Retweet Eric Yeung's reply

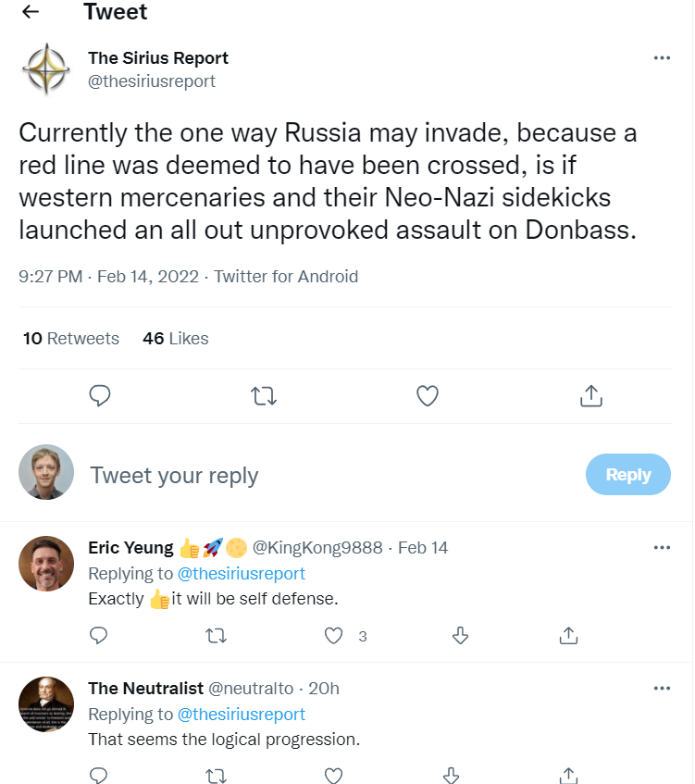click(216, 636)
